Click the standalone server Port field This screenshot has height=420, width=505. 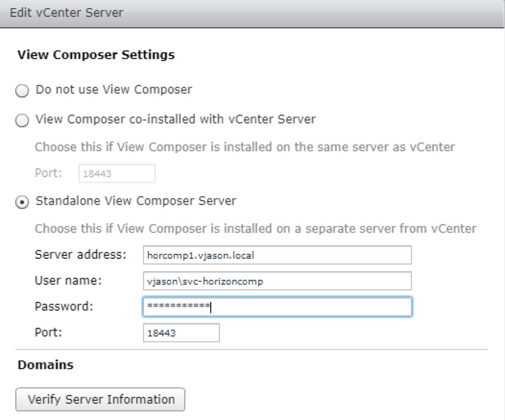coord(181,333)
